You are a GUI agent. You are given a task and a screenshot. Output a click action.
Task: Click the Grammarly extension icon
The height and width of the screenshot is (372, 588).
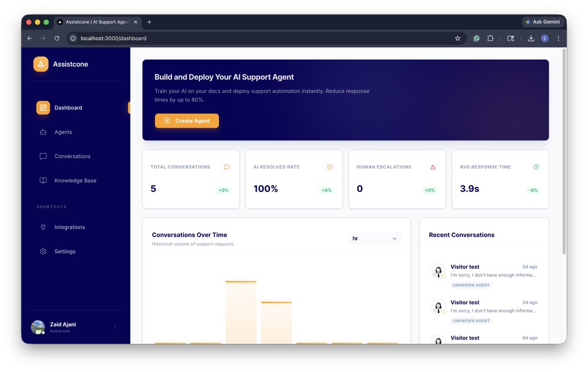tap(476, 38)
